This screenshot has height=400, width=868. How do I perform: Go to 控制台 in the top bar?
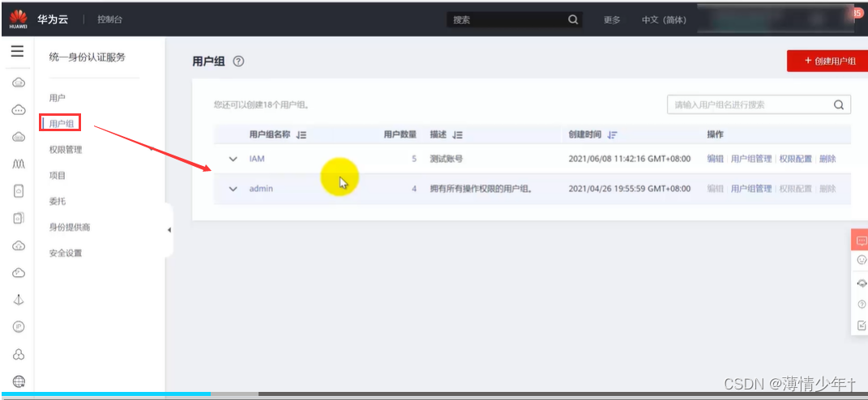tap(109, 19)
